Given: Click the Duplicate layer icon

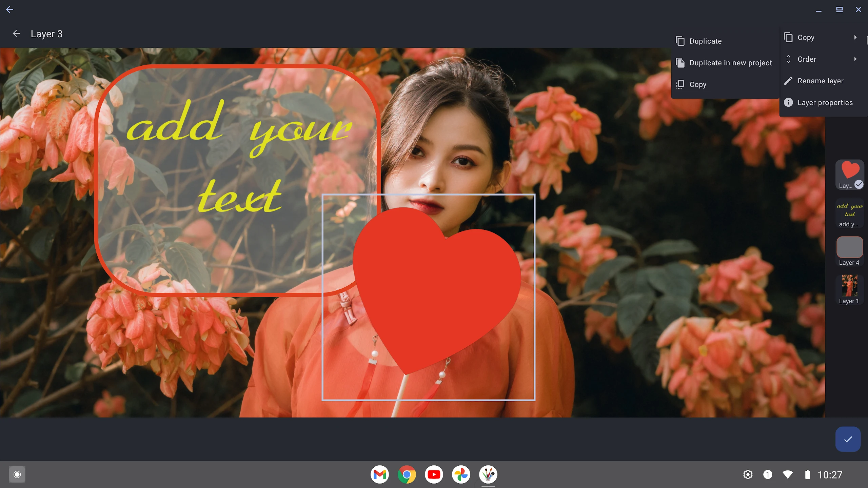Looking at the screenshot, I should (680, 41).
